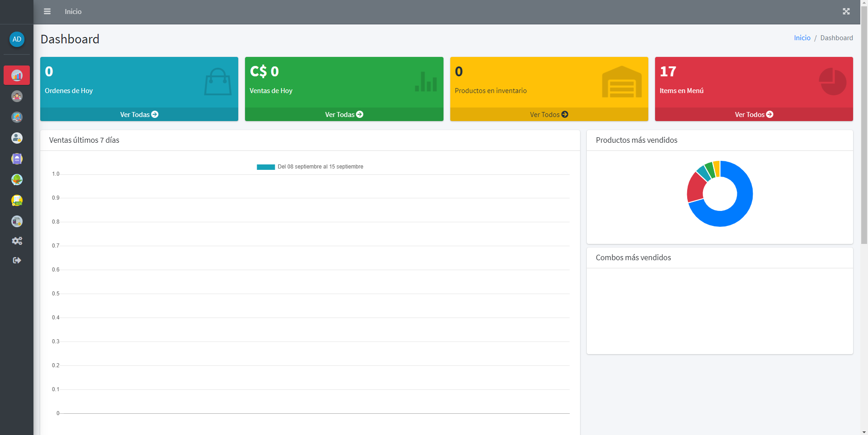The image size is (868, 435).
Task: Click the Inicio navbar item
Action: click(73, 11)
